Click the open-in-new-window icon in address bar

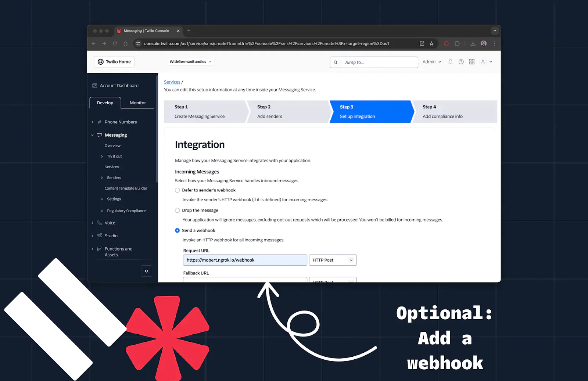pos(422,43)
